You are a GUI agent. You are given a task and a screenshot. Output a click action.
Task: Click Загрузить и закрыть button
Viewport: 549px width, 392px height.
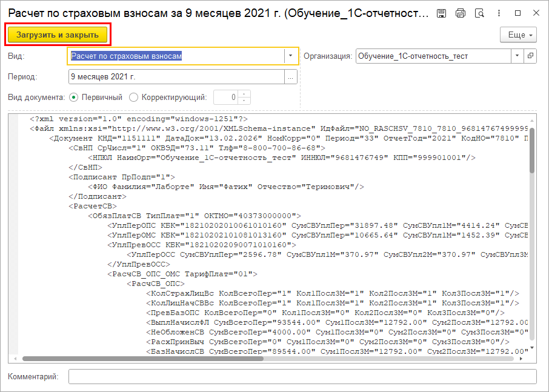tap(58, 35)
